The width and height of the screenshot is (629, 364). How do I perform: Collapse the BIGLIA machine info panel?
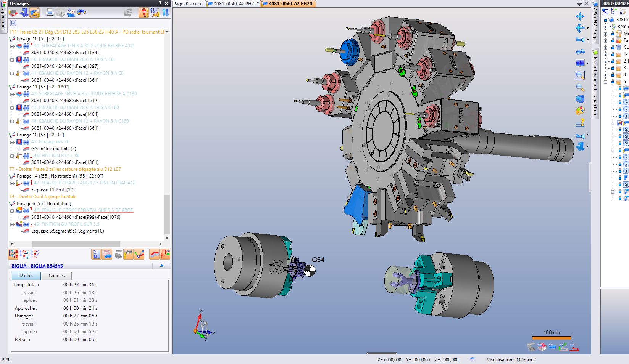click(x=162, y=266)
